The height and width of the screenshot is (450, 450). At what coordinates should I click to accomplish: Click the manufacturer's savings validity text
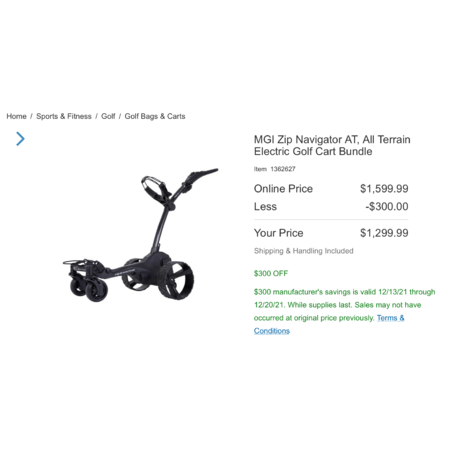click(344, 305)
